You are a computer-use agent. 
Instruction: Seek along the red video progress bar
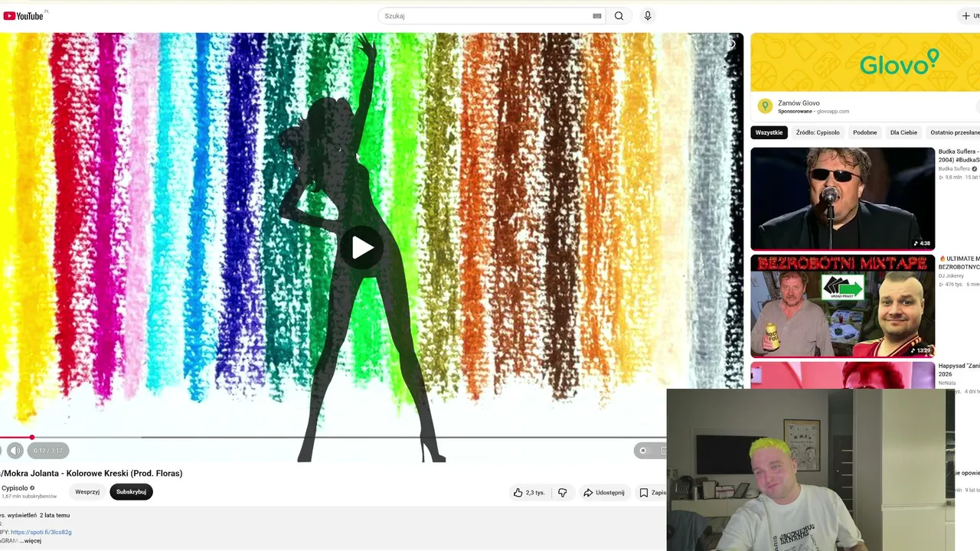(x=333, y=438)
